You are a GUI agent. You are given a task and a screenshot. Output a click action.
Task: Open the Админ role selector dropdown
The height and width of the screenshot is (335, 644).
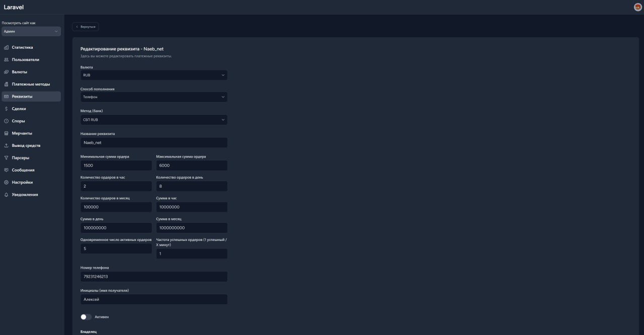(31, 31)
